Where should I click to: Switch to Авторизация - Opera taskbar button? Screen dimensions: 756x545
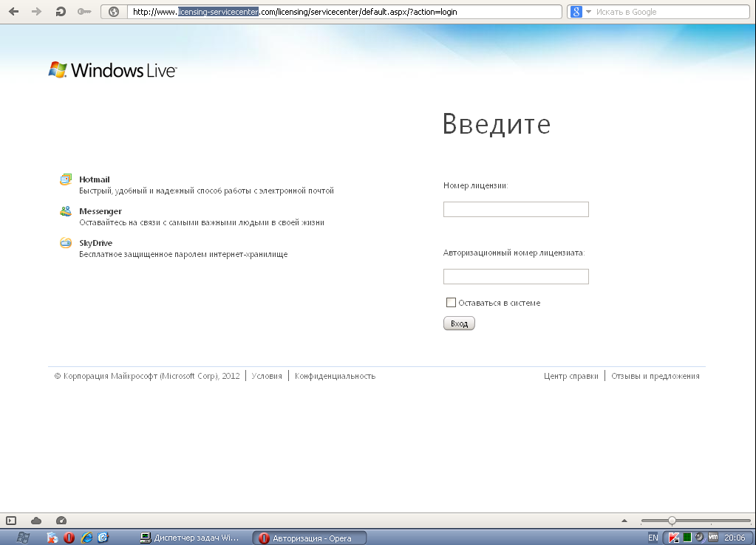point(310,538)
